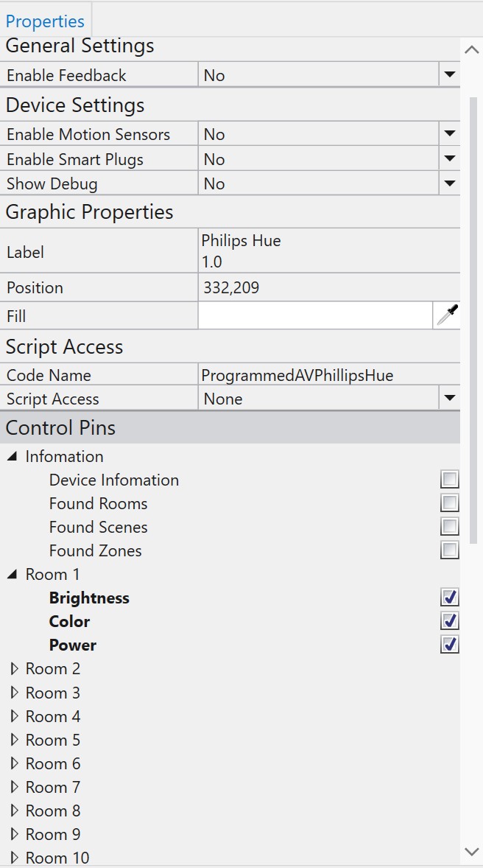Click the Position value 332,209
The height and width of the screenshot is (868, 483).
coord(329,287)
